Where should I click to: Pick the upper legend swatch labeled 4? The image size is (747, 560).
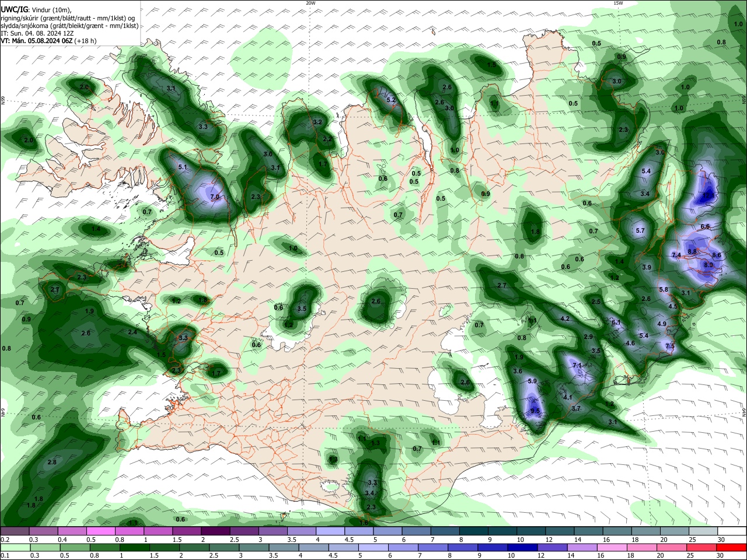click(330, 531)
